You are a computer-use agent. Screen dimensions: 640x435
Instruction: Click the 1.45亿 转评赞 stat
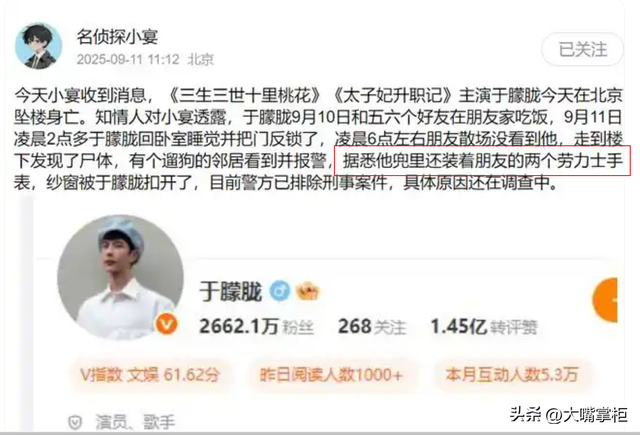pyautogui.click(x=484, y=326)
